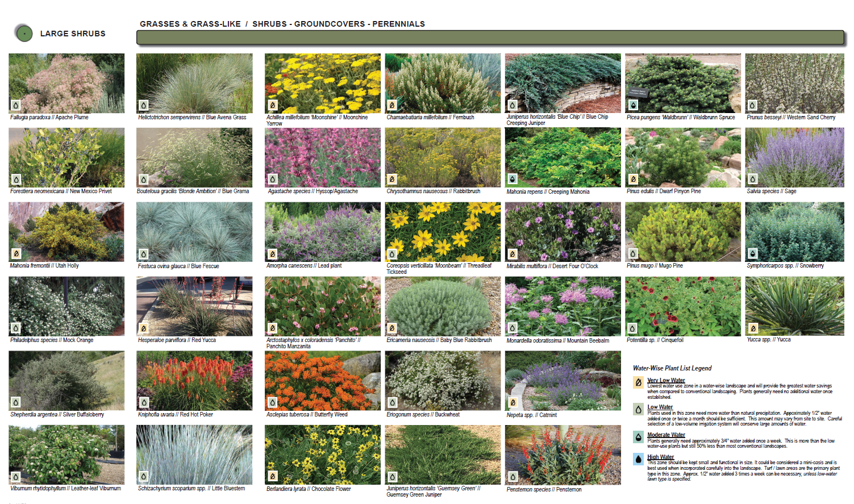Click water icon on Utah Holly photo
This screenshot has height=504, width=854.
16,253
